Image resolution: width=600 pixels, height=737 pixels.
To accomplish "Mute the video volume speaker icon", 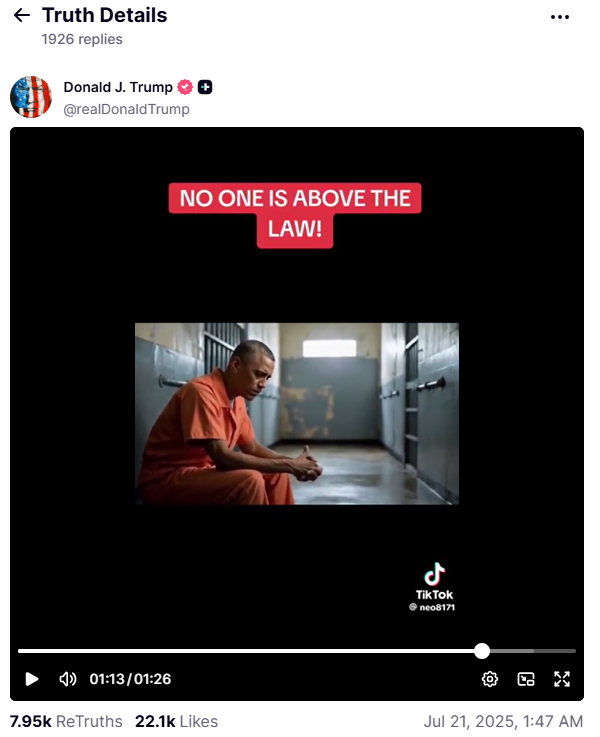I will pos(67,679).
